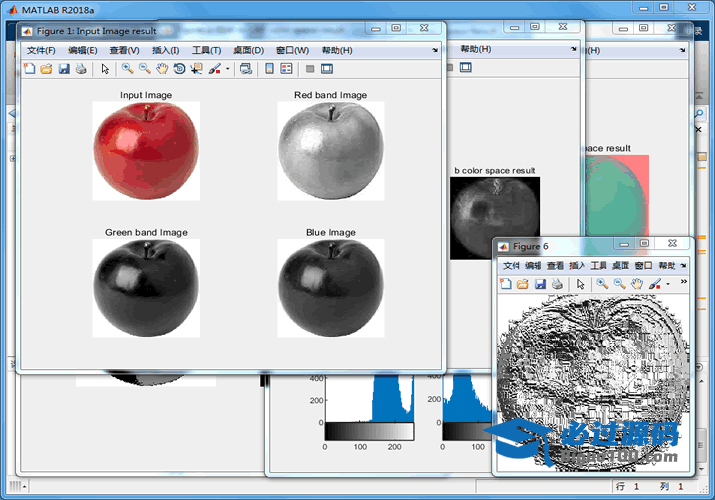
Task: Click the Blue Image plot
Action: coord(331,288)
